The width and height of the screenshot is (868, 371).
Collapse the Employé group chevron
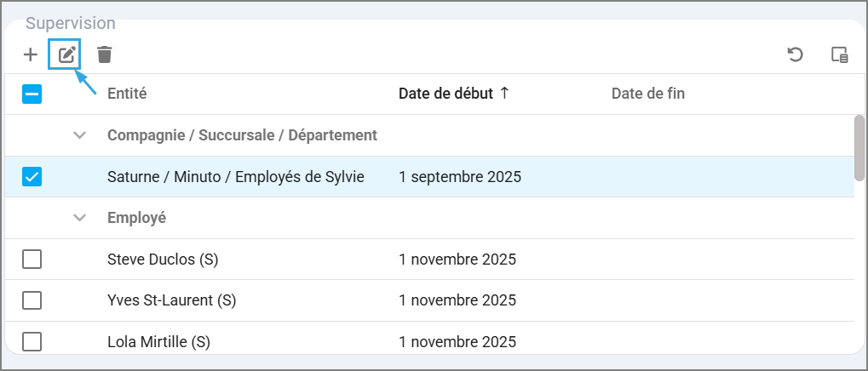coord(80,218)
